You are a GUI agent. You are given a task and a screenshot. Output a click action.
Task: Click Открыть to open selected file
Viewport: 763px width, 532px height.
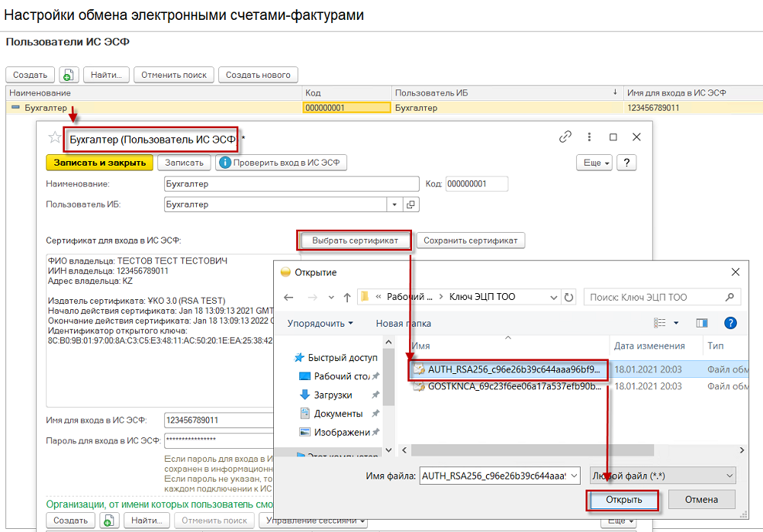click(x=623, y=500)
